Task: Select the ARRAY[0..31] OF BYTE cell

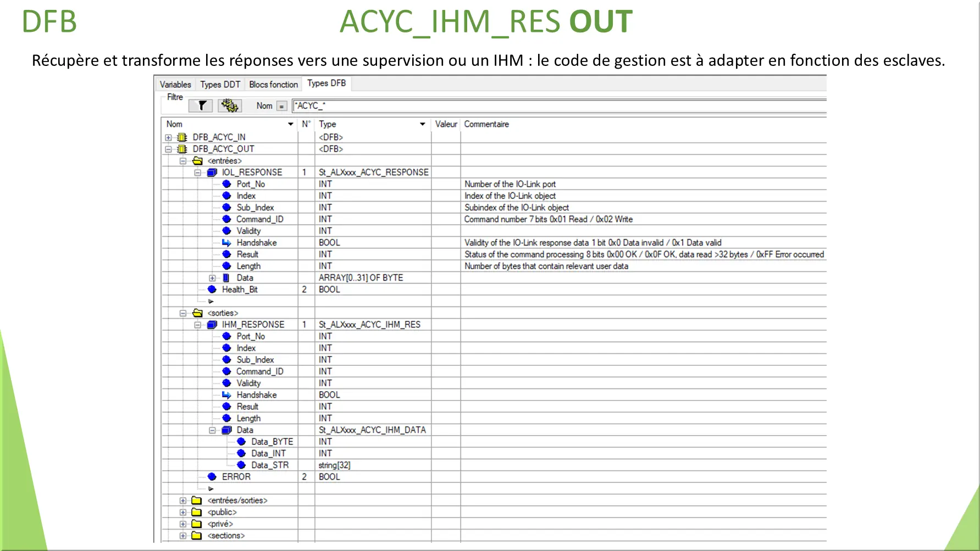Action: pos(373,278)
